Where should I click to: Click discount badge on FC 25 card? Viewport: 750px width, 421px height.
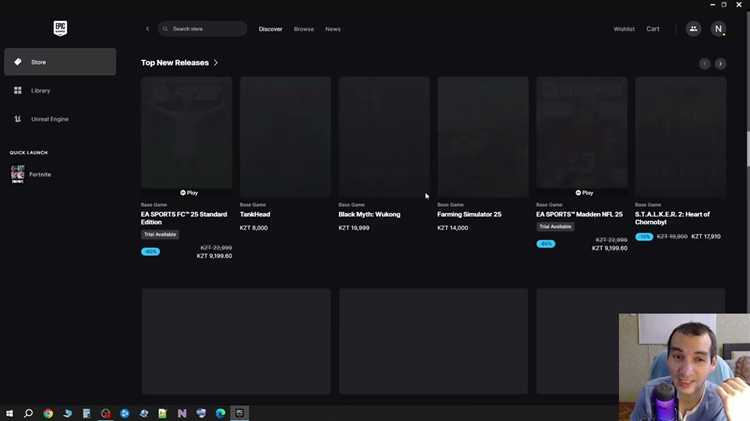coord(150,252)
